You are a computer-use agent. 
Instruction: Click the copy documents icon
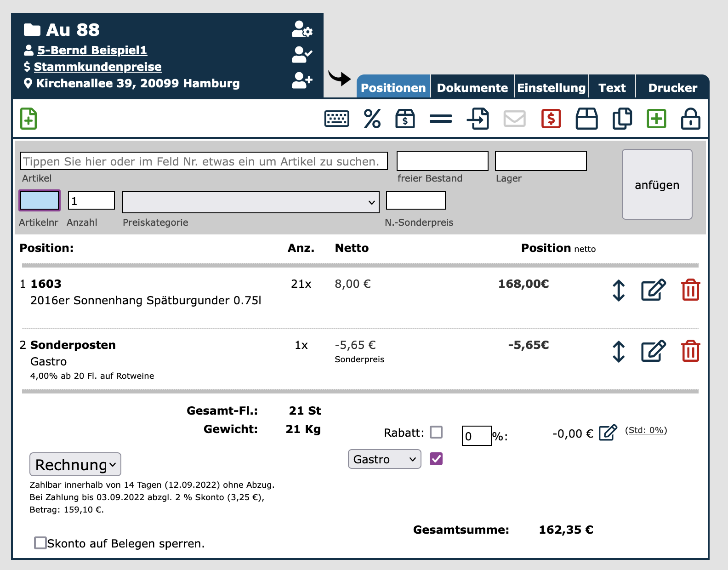(x=622, y=119)
